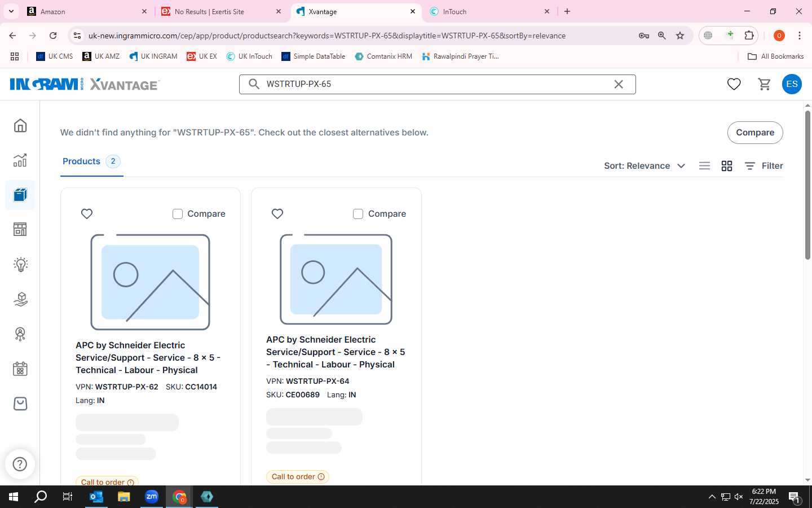Click the browser address bar URL
Image resolution: width=812 pixels, height=508 pixels.
[327, 36]
